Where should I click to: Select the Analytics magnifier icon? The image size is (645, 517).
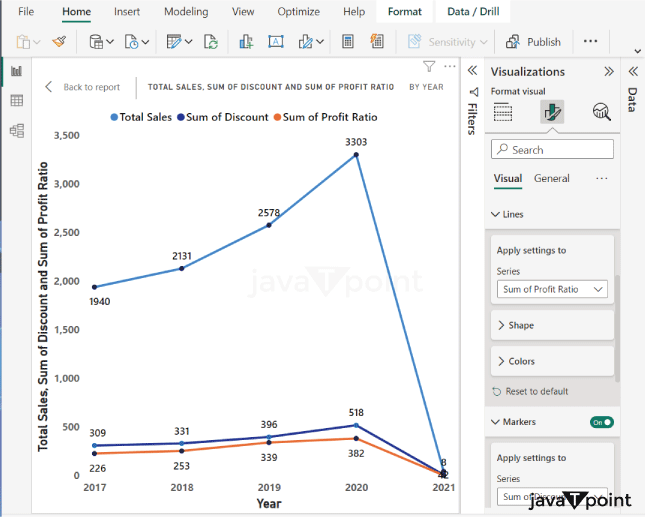coord(601,112)
